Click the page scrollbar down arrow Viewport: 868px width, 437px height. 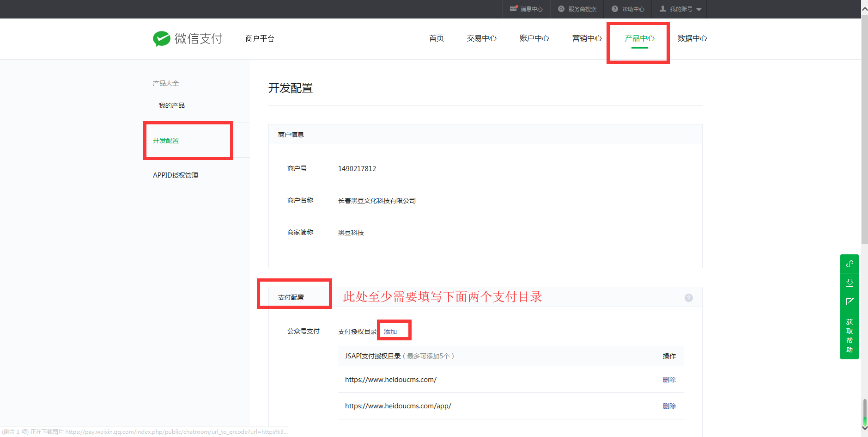[x=864, y=428]
